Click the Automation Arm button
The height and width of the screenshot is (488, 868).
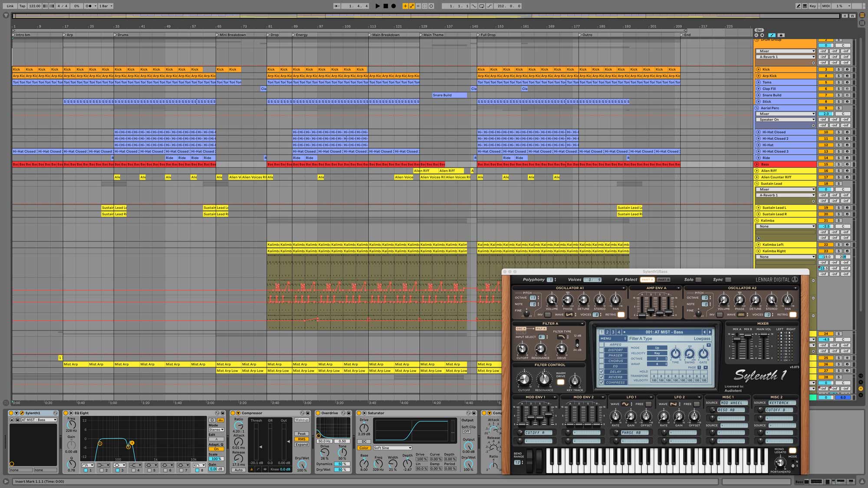click(411, 6)
